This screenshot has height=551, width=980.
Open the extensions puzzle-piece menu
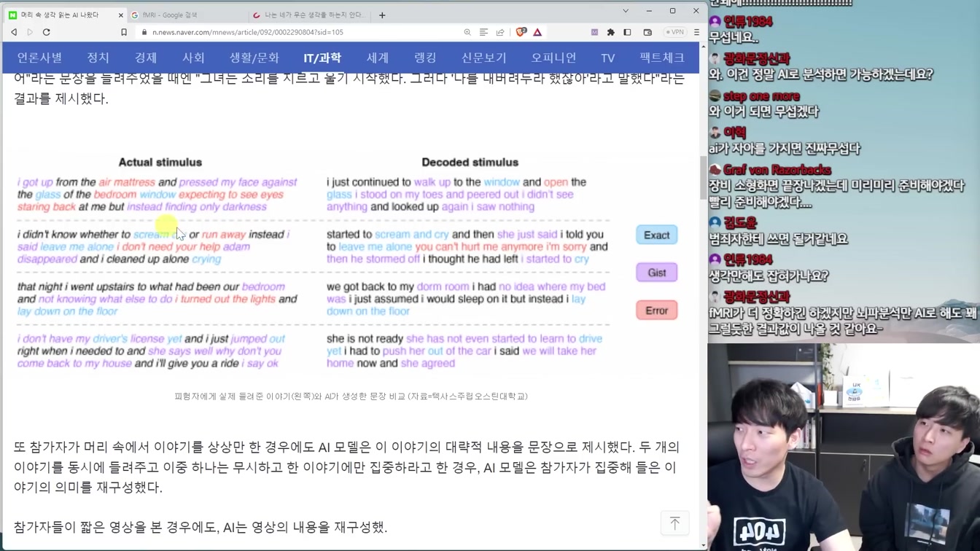click(611, 32)
